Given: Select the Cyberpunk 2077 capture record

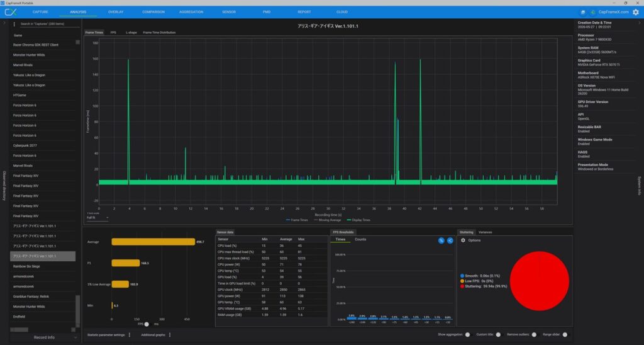Looking at the screenshot, I should (x=43, y=145).
